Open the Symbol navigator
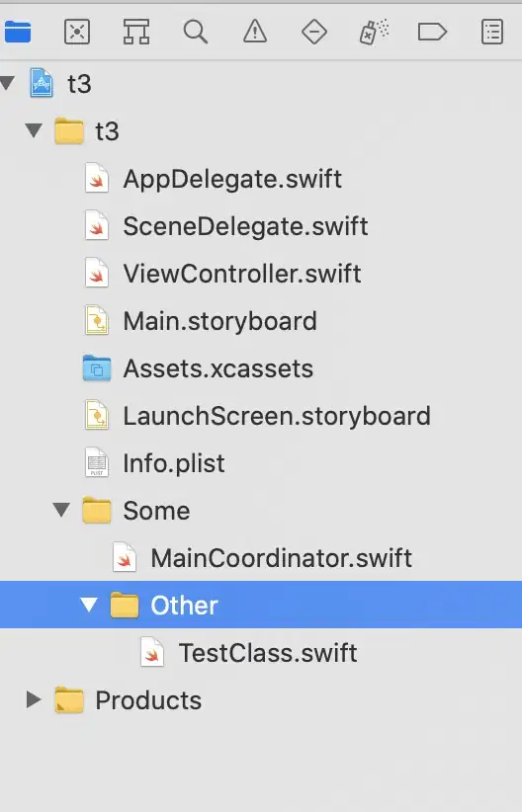This screenshot has height=812, width=522. 136,33
